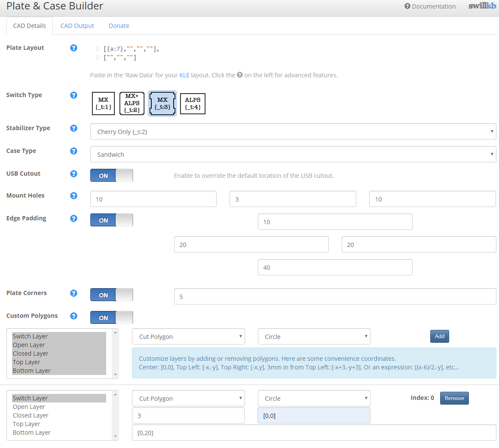Click scroll-up arrow of Index 0 layer list
This screenshot has width=499, height=448.
pyautogui.click(x=115, y=395)
